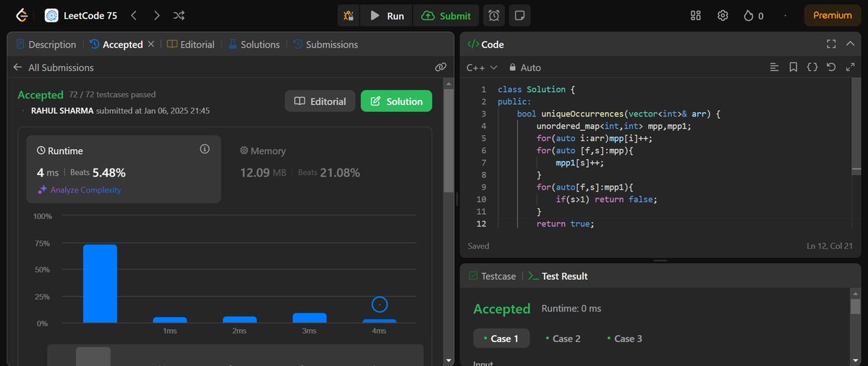868x366 pixels.
Task: Run the code
Action: coord(386,15)
